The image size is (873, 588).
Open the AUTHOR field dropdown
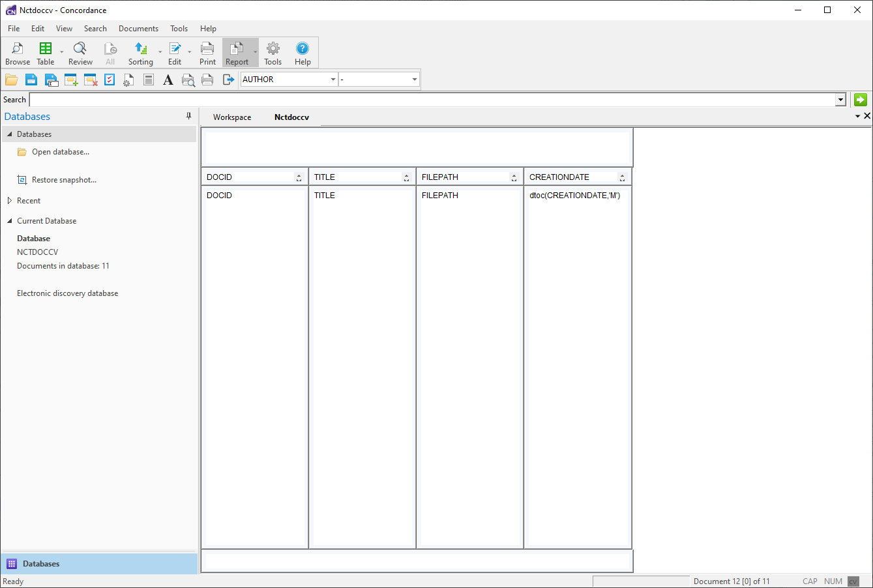[333, 80]
